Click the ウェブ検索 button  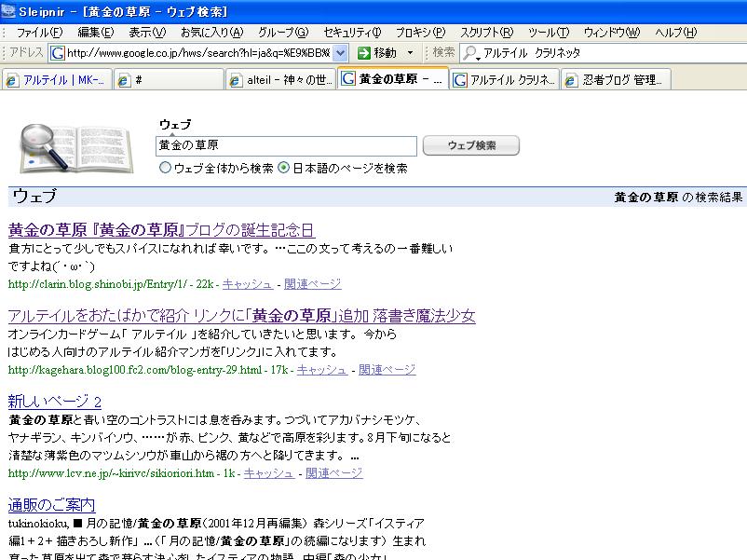tap(471, 145)
